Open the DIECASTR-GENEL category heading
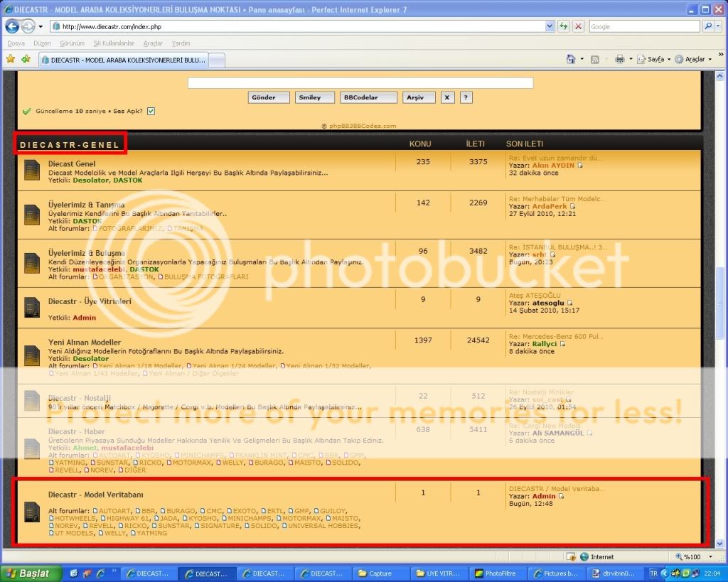Viewport: 728px width, 582px height. (70, 145)
